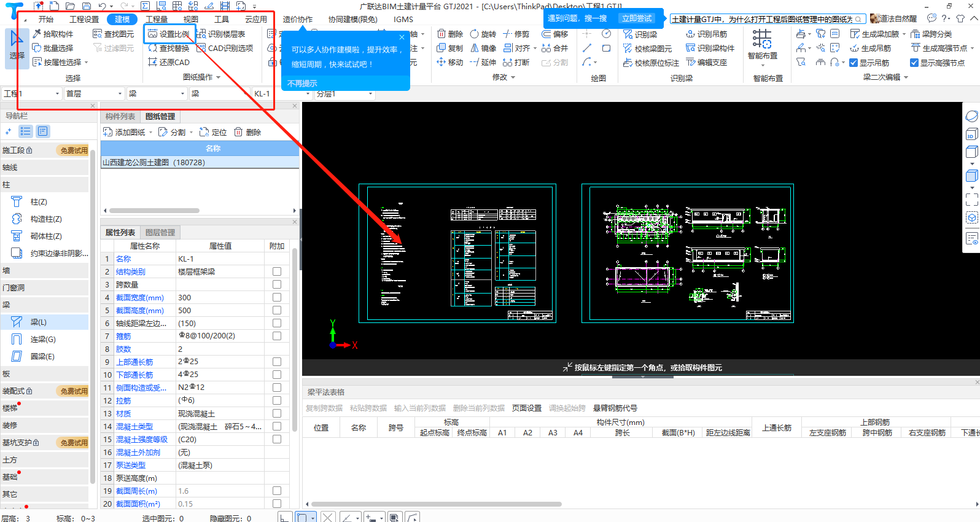Toggle 显示吊筋 checkbox
980x522 pixels.
[854, 63]
